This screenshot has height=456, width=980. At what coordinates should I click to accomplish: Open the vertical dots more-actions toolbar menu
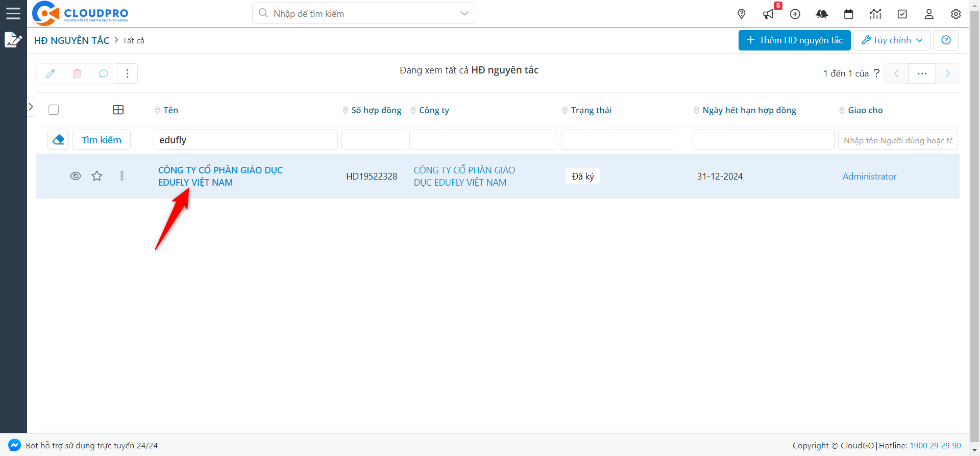point(128,73)
